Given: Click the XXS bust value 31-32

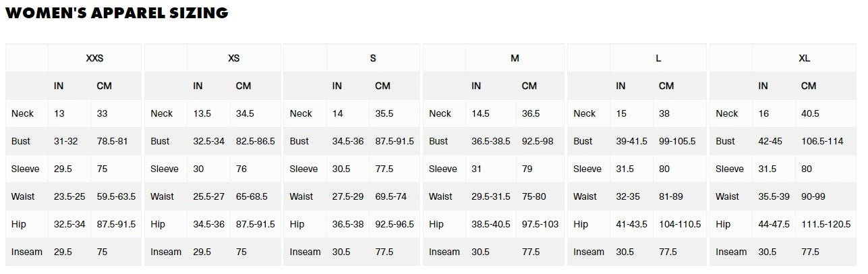Looking at the screenshot, I should point(66,141).
